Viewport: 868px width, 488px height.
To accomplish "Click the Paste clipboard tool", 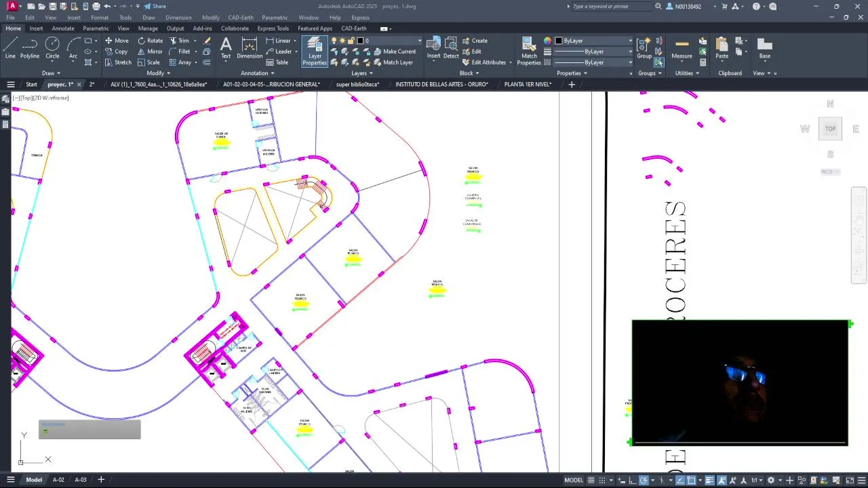I will click(x=722, y=49).
